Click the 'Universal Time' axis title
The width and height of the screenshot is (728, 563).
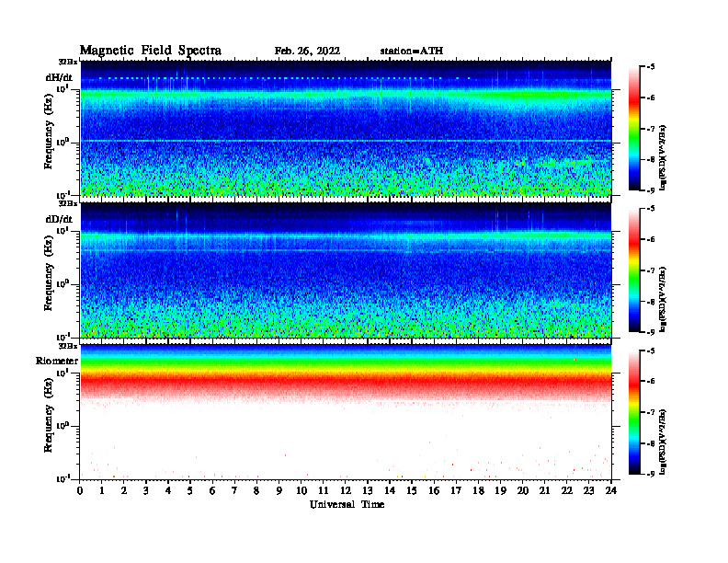pyautogui.click(x=347, y=504)
